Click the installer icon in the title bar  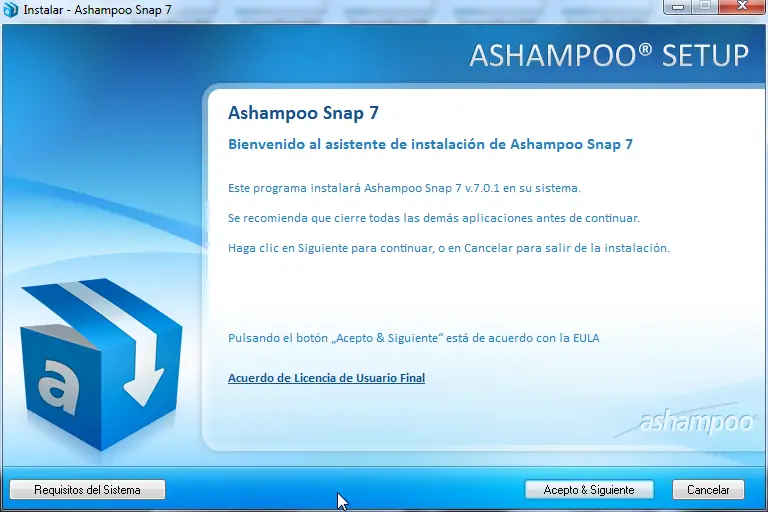pyautogui.click(x=10, y=9)
